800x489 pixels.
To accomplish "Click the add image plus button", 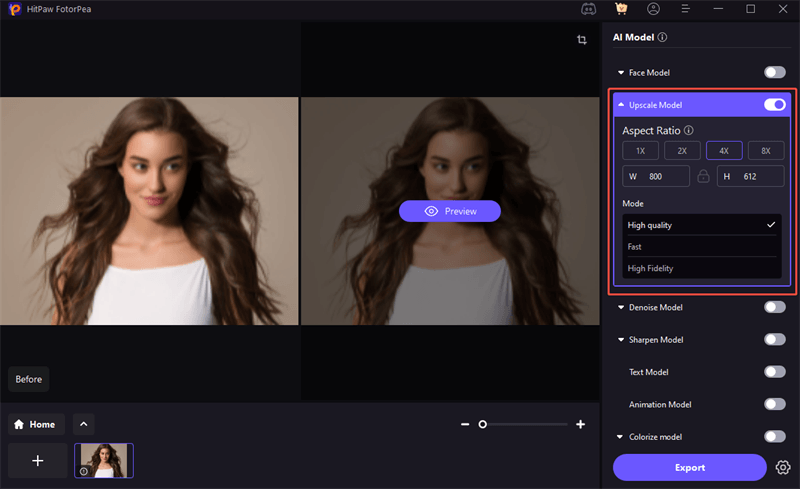I will pyautogui.click(x=38, y=460).
